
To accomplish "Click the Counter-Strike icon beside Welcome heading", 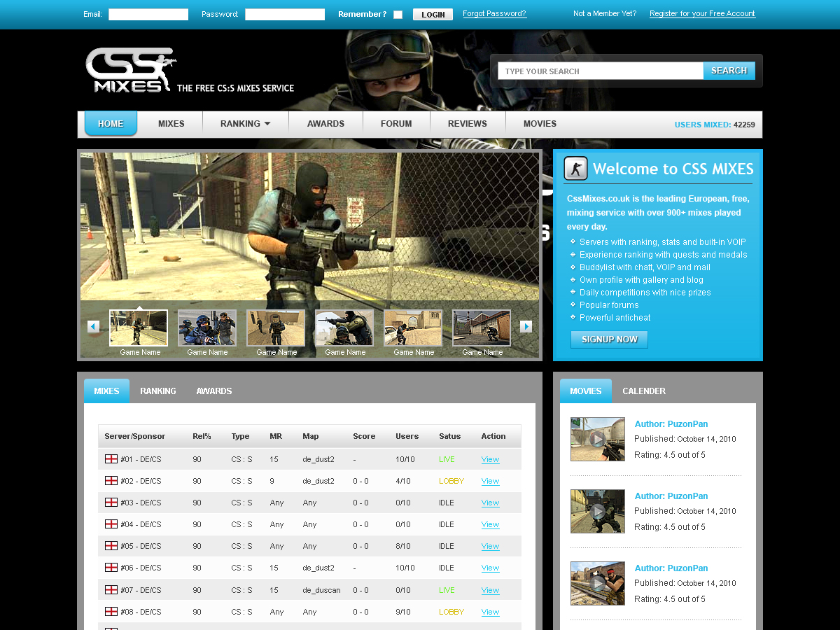I will (x=576, y=169).
